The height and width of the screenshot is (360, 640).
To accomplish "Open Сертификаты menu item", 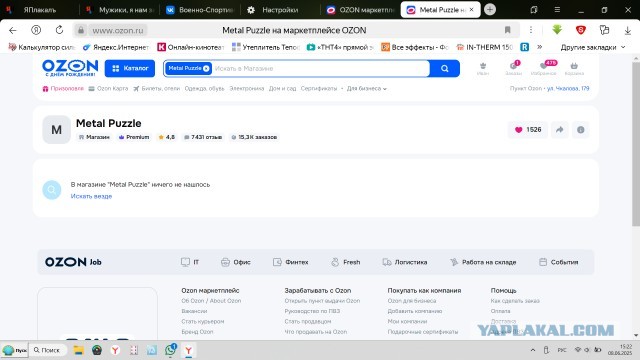I will 319,89.
